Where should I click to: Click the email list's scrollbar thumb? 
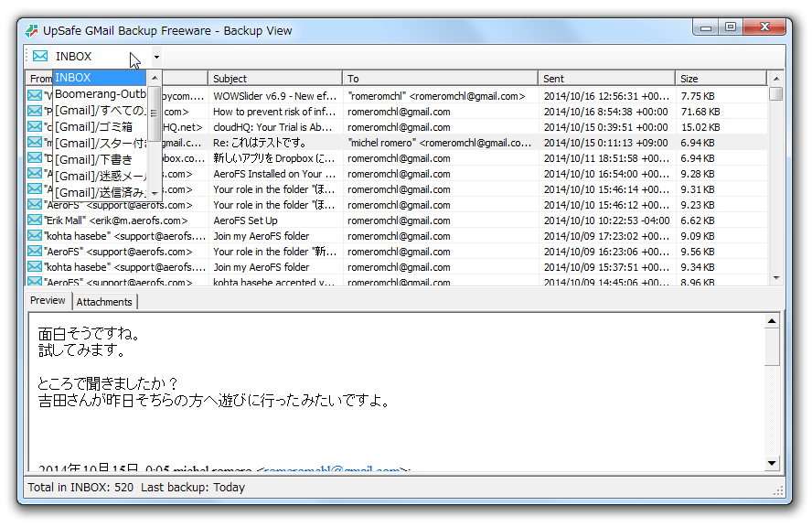pyautogui.click(x=775, y=94)
